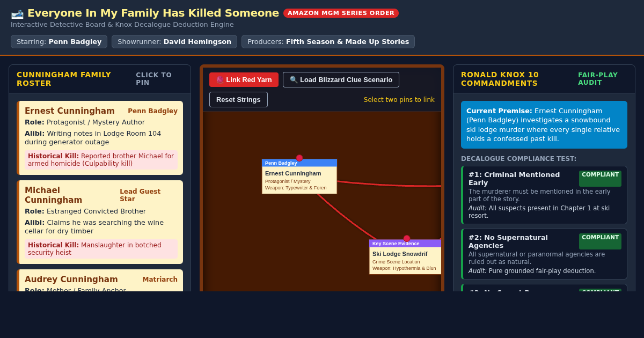
Task: Click the Showrunner David Hemingson chip
Action: (x=174, y=42)
